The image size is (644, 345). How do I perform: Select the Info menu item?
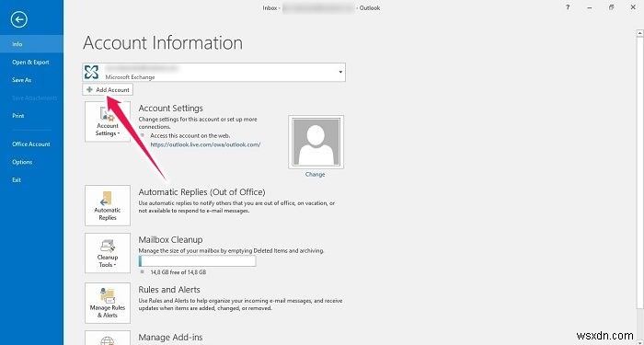pos(31,44)
